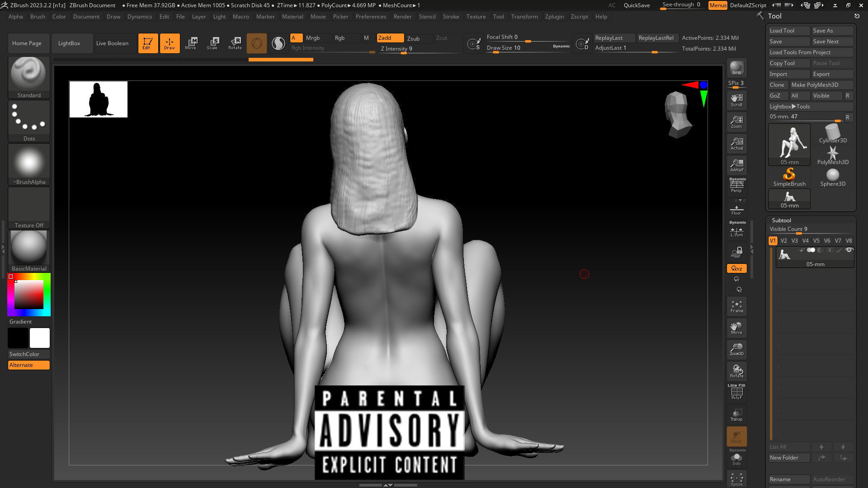Toggle the Floor grid

[736, 210]
